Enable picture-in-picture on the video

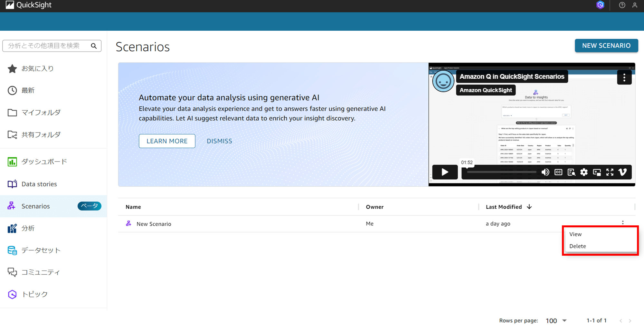click(597, 172)
